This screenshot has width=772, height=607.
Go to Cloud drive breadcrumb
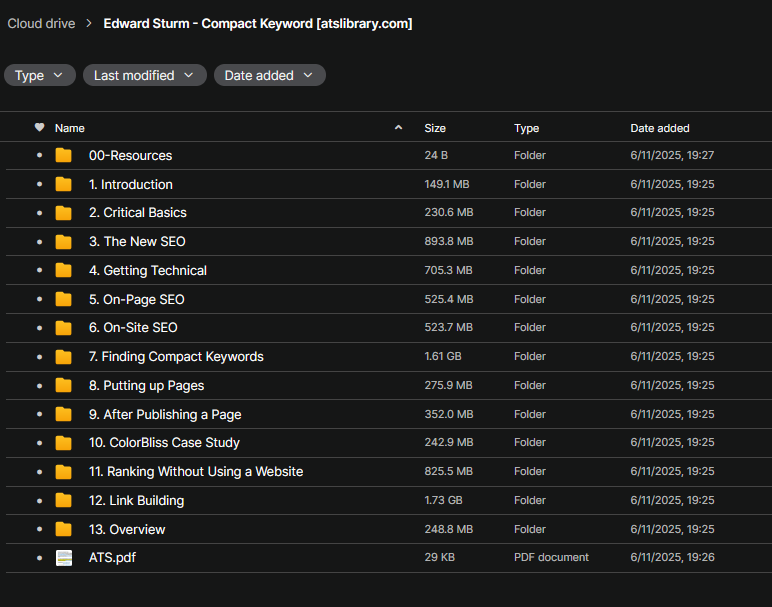pyautogui.click(x=41, y=23)
